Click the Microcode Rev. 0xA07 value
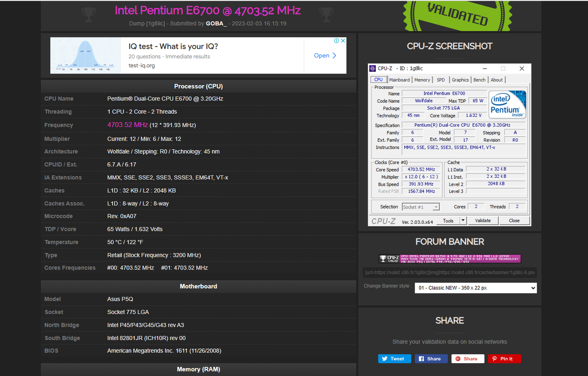The height and width of the screenshot is (376, 588). click(122, 216)
